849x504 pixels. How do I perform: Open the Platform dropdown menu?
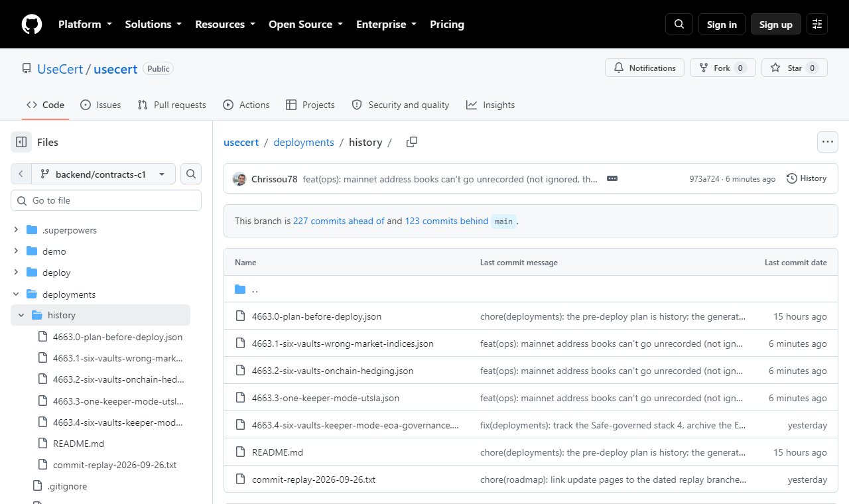(x=85, y=25)
